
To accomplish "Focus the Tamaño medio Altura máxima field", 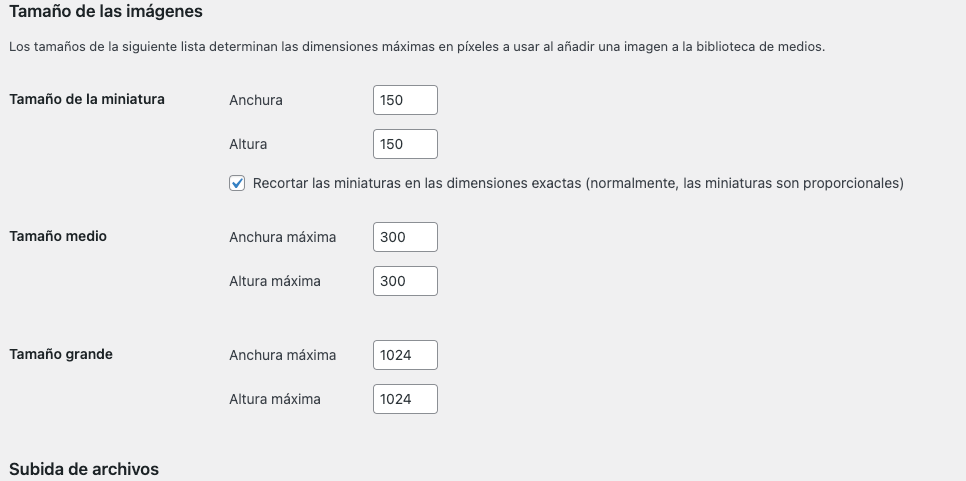I will (405, 281).
